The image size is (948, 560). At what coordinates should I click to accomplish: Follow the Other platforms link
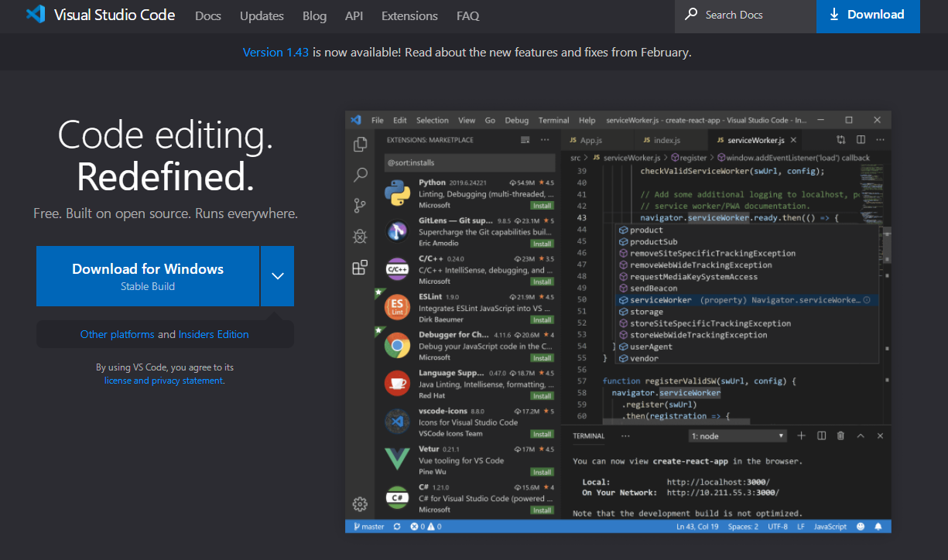click(x=118, y=334)
